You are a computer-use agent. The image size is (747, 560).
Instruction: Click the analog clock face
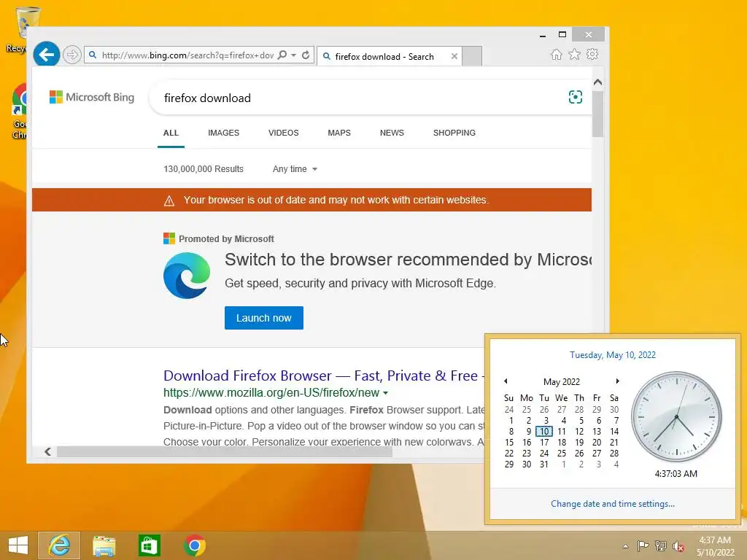coord(676,417)
